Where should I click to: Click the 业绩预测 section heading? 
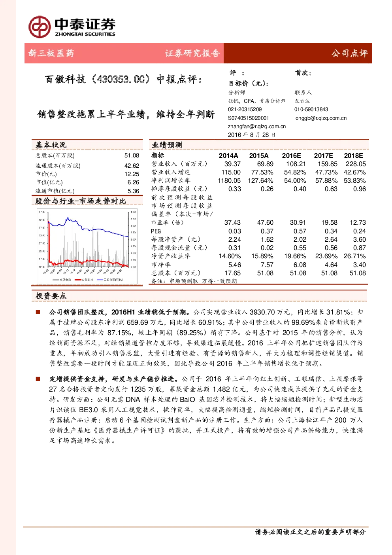(x=167, y=145)
